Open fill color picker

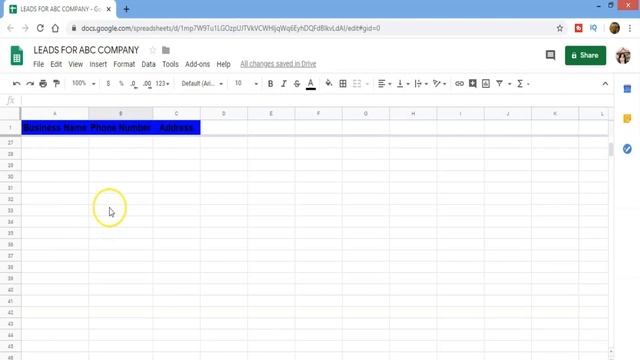329,84
